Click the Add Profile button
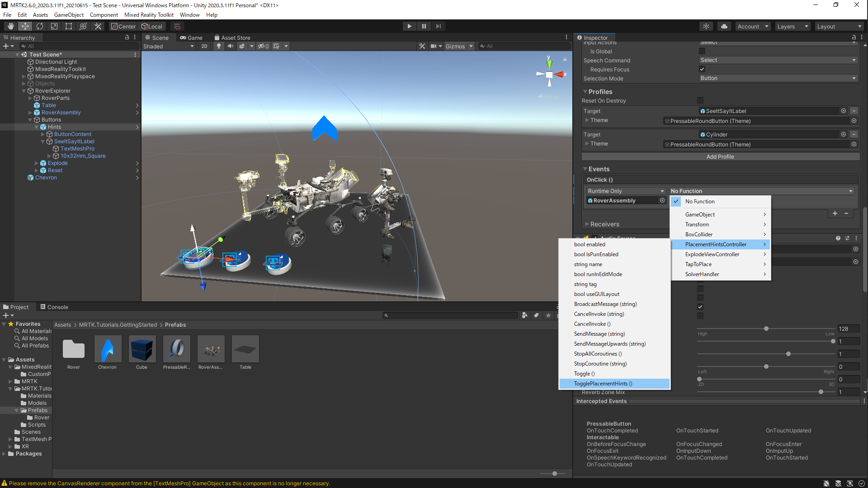Viewport: 868px width, 488px height. tap(720, 157)
